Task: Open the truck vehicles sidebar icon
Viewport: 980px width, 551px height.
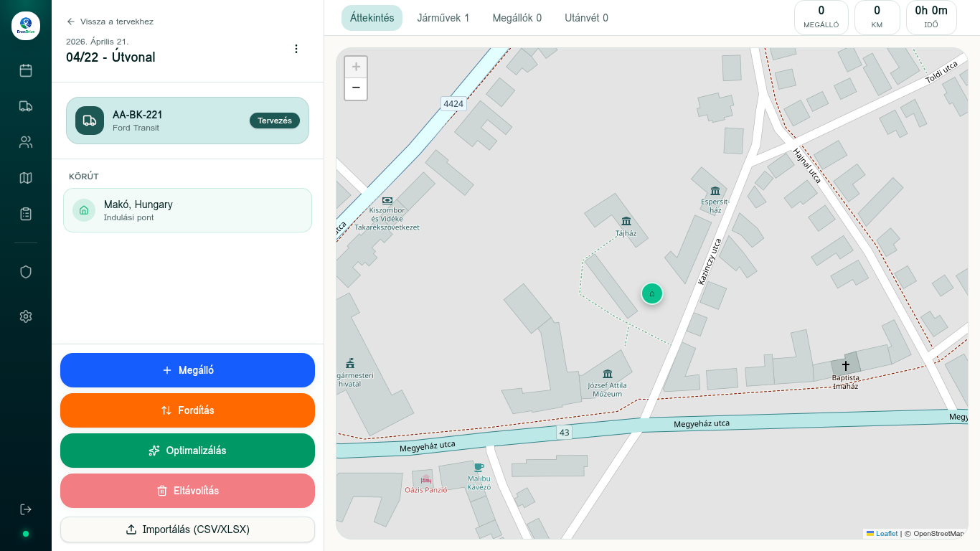Action: [26, 106]
